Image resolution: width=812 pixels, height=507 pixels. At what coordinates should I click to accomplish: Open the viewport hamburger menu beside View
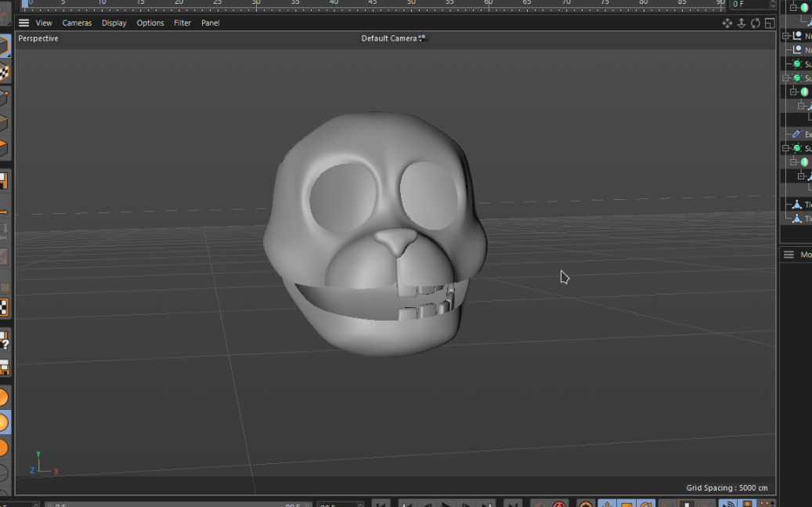23,23
